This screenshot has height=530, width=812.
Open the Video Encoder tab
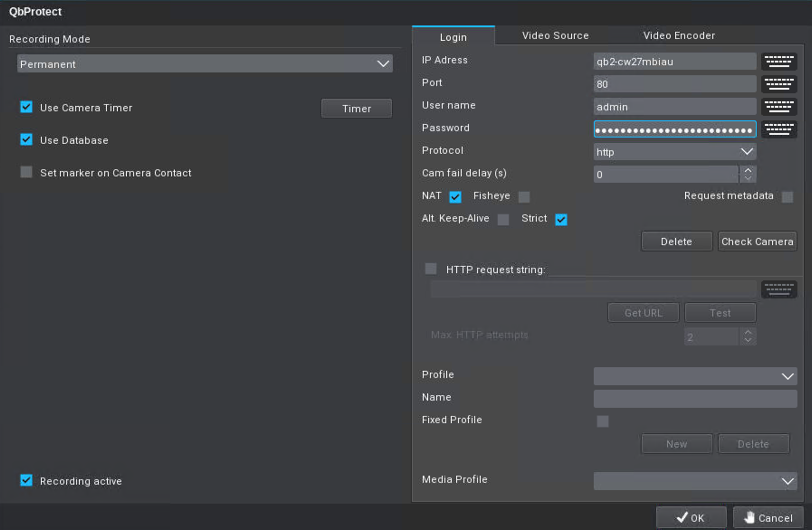point(679,35)
